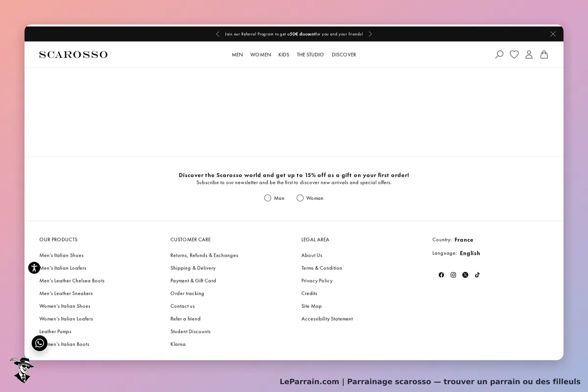The width and height of the screenshot is (588, 392).
Task: Close the referral announcement bar
Action: click(553, 34)
